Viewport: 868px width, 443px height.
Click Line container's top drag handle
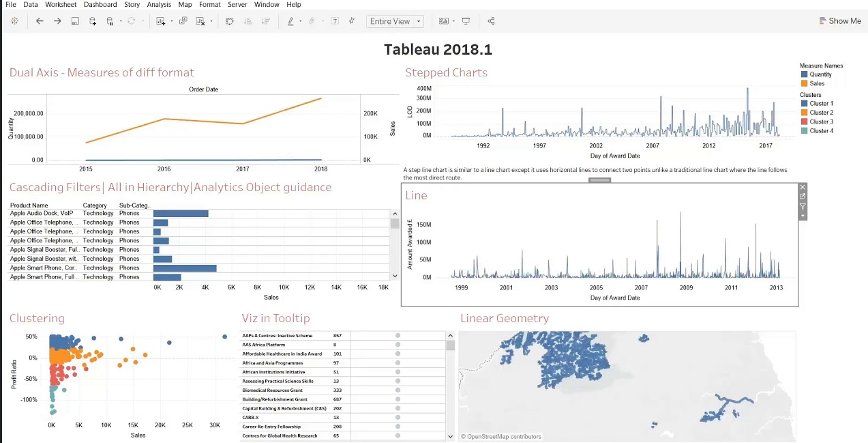(599, 180)
